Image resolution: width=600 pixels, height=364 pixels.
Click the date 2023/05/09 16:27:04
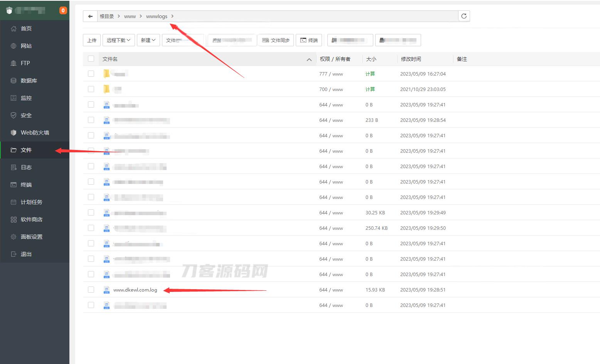coord(423,74)
